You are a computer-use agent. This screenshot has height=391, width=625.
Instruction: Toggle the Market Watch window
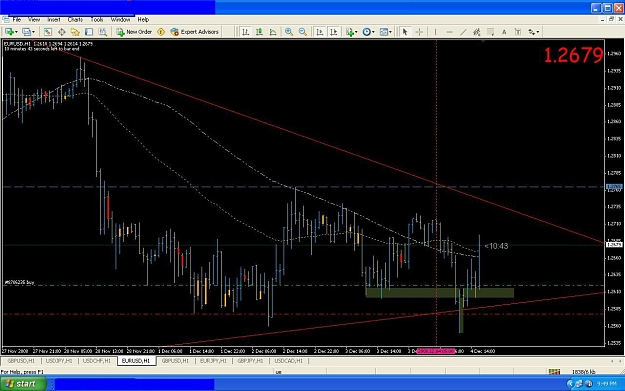point(48,32)
